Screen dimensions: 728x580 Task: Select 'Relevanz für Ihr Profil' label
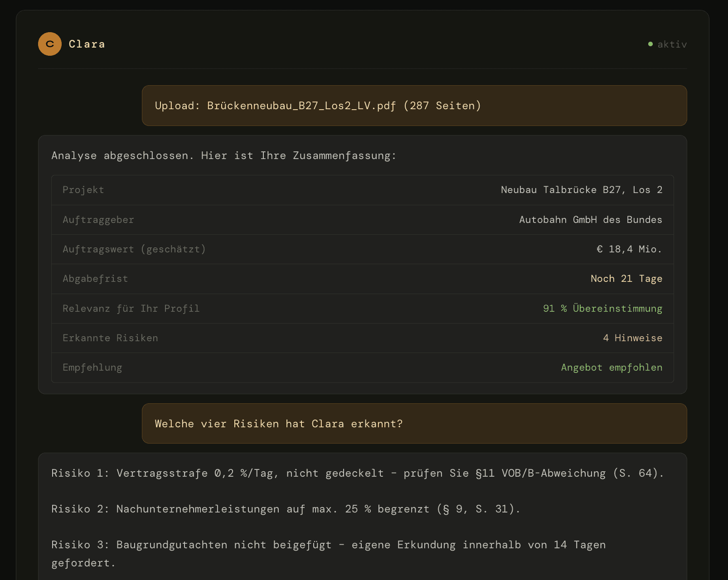(131, 309)
